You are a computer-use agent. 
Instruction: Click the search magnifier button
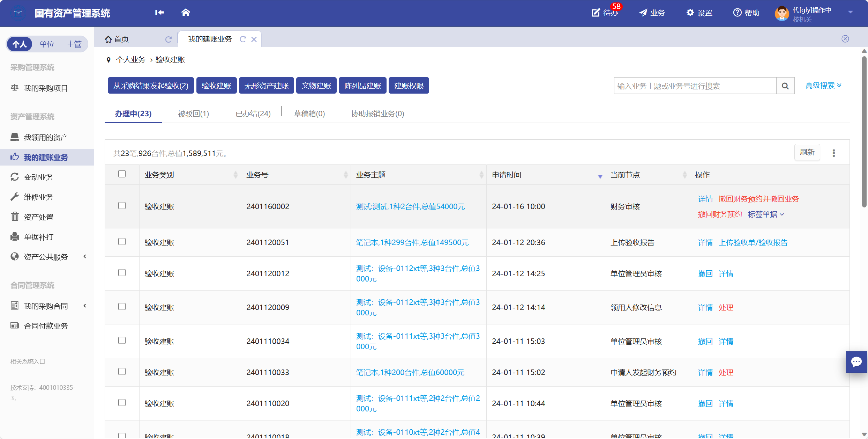[x=785, y=86]
